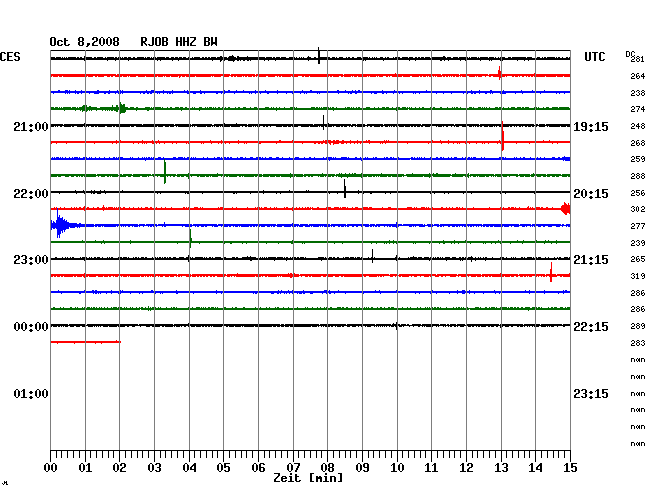Viewport: 650px width, 494px height.
Task: Click the 20:15 UTC time label
Action: (591, 194)
